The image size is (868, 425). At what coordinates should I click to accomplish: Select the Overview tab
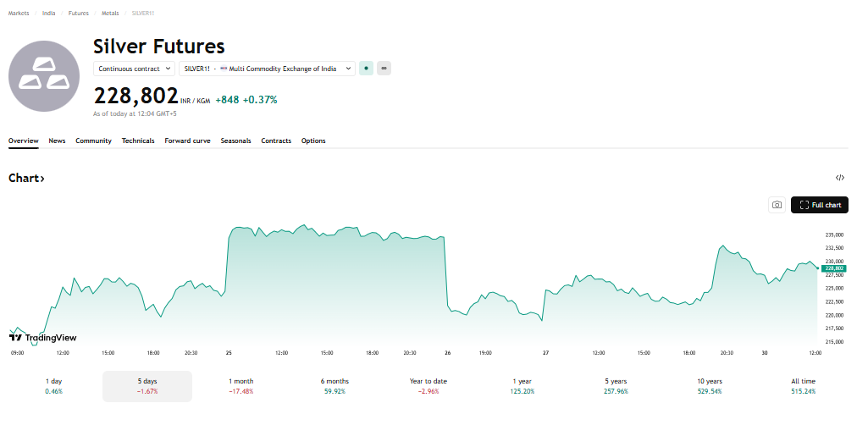(23, 141)
